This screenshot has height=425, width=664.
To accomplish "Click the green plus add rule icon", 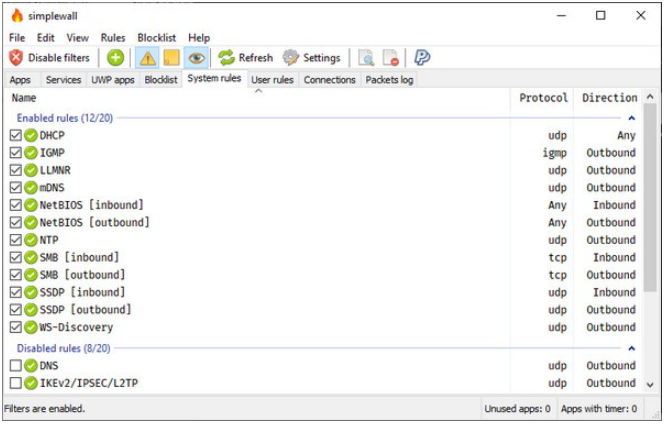I will coord(115,58).
